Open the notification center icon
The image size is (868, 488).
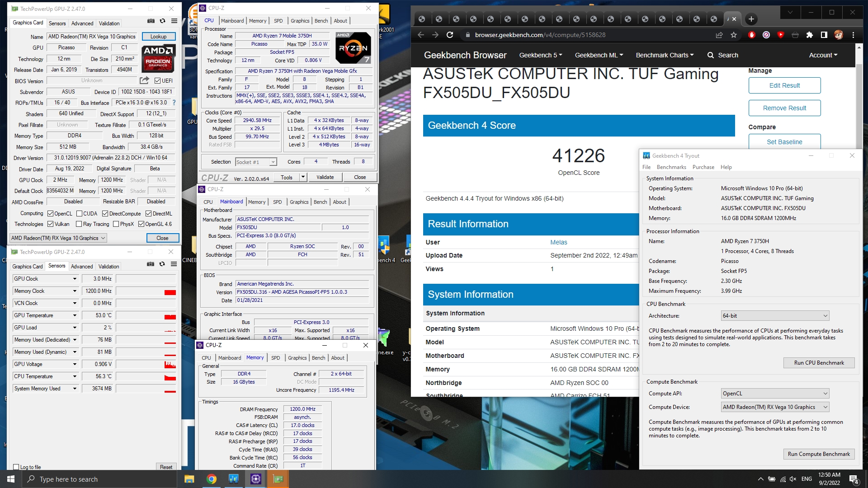(x=854, y=479)
